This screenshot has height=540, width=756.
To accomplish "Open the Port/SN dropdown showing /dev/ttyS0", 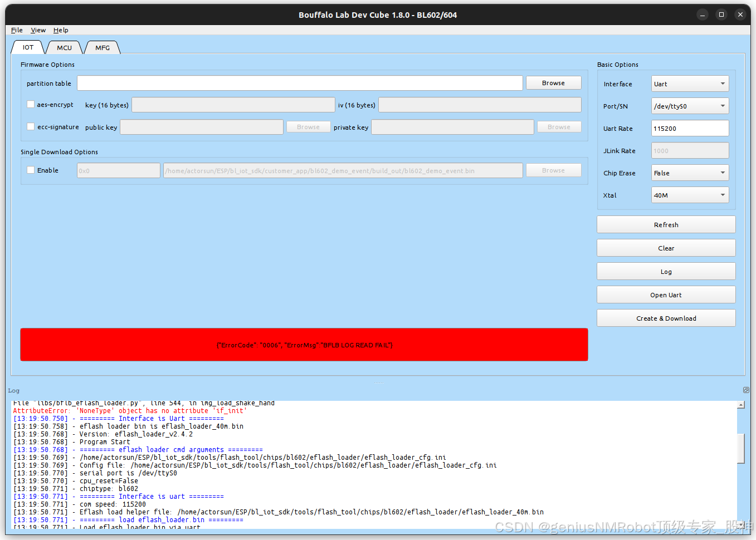I will pos(690,106).
